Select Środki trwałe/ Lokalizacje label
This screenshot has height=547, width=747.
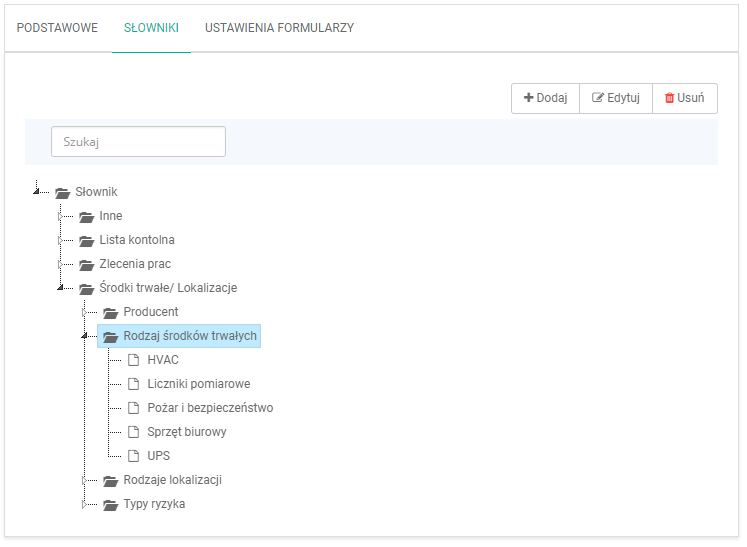168,288
